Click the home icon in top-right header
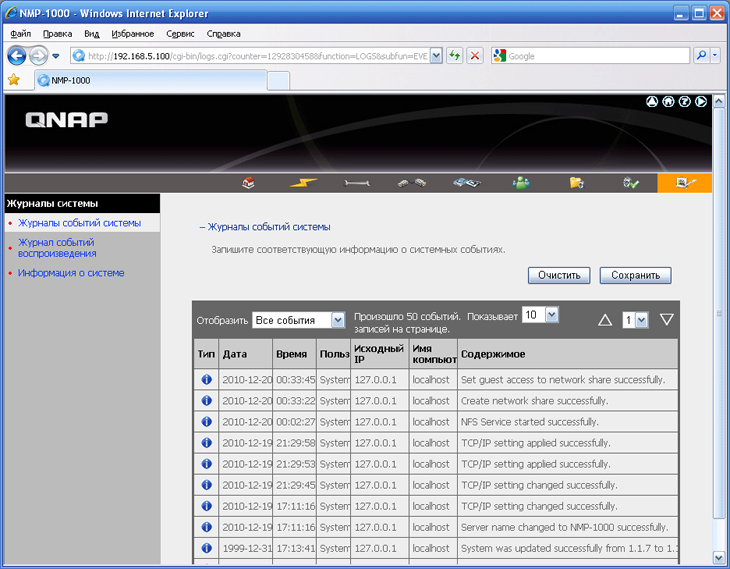 pos(669,101)
